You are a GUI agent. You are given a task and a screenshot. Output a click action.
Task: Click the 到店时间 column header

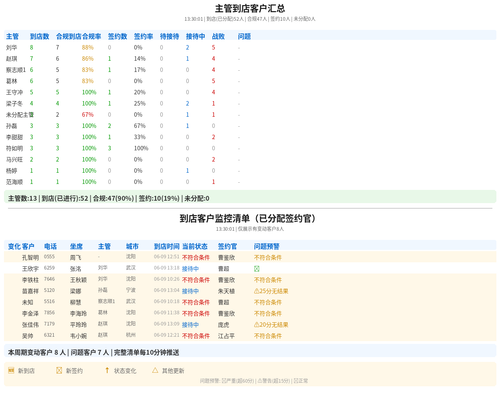[167, 246]
